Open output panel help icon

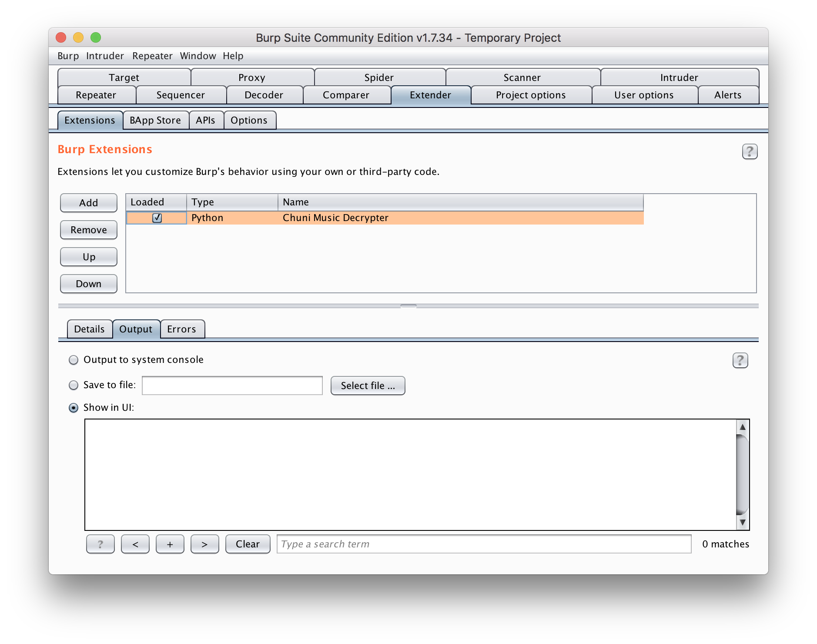click(x=740, y=360)
